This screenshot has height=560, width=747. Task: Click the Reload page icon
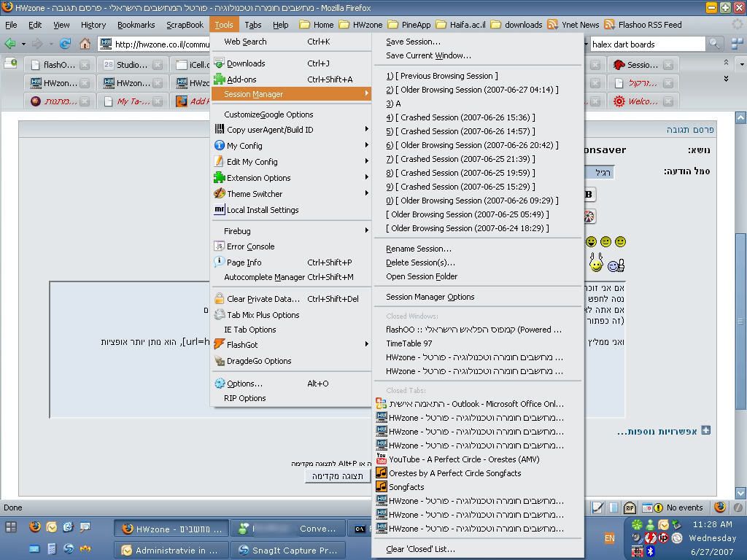tap(65, 44)
